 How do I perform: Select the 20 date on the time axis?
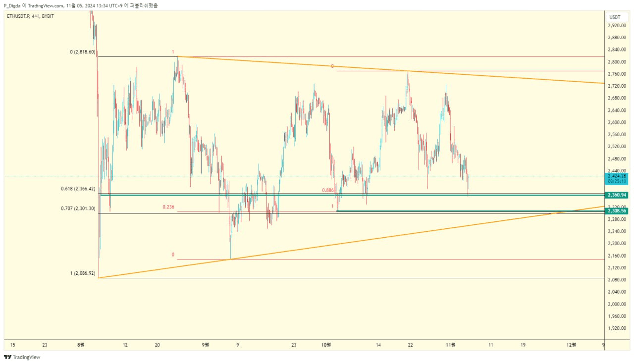click(157, 345)
